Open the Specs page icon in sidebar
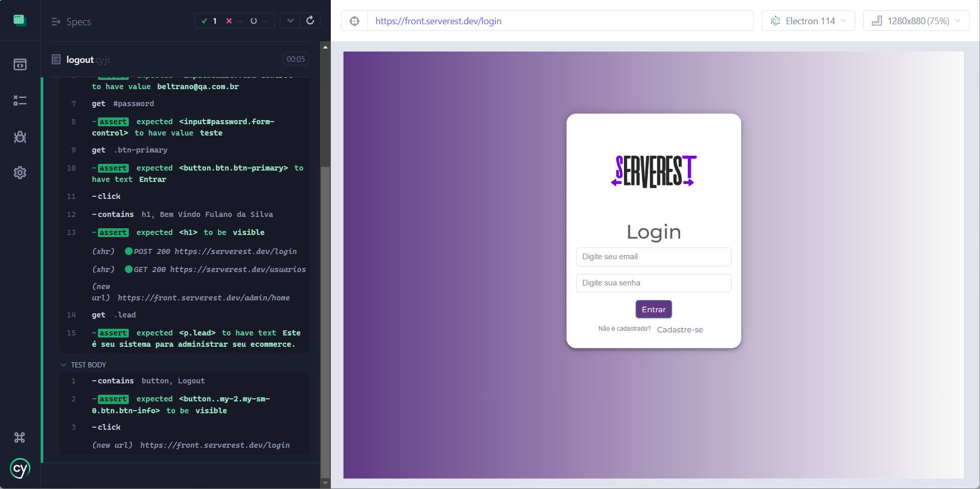This screenshot has width=980, height=489. [x=20, y=64]
